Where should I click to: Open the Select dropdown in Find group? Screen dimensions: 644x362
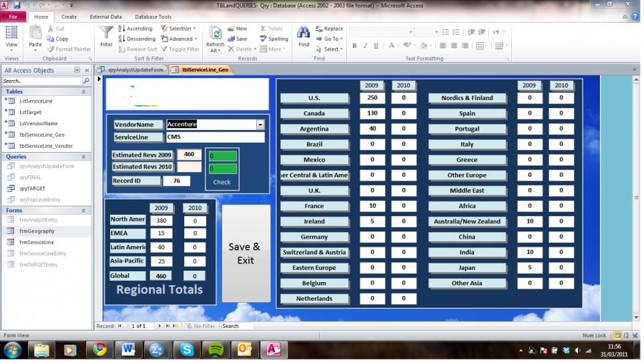coord(330,49)
